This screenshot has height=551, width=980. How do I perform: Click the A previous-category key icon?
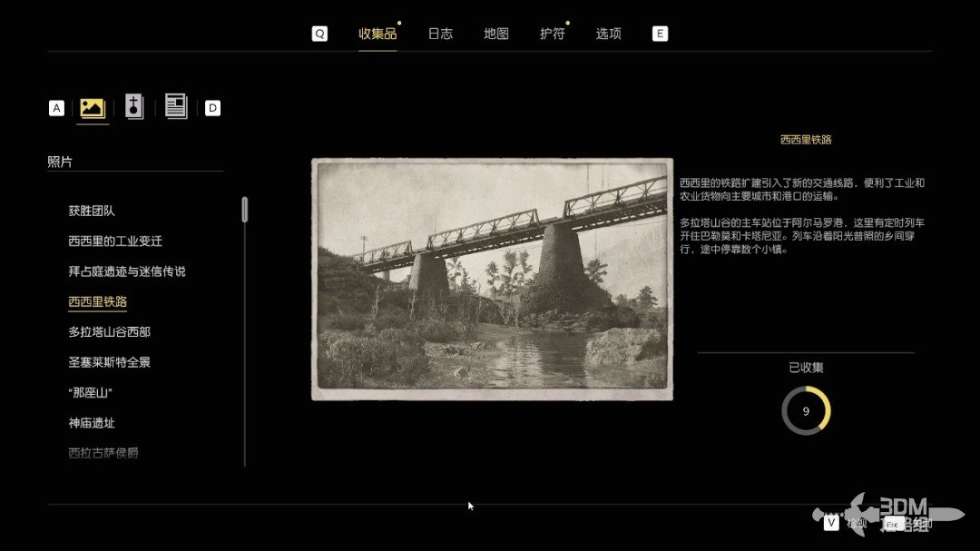(x=56, y=108)
